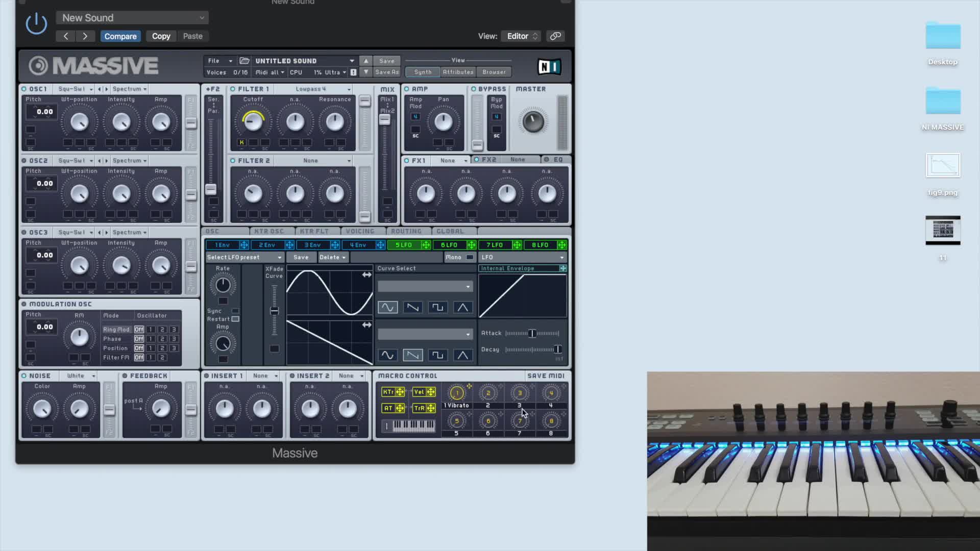Image resolution: width=980 pixels, height=551 pixels.
Task: Select the sine waveform in upper curve row
Action: pos(387,307)
